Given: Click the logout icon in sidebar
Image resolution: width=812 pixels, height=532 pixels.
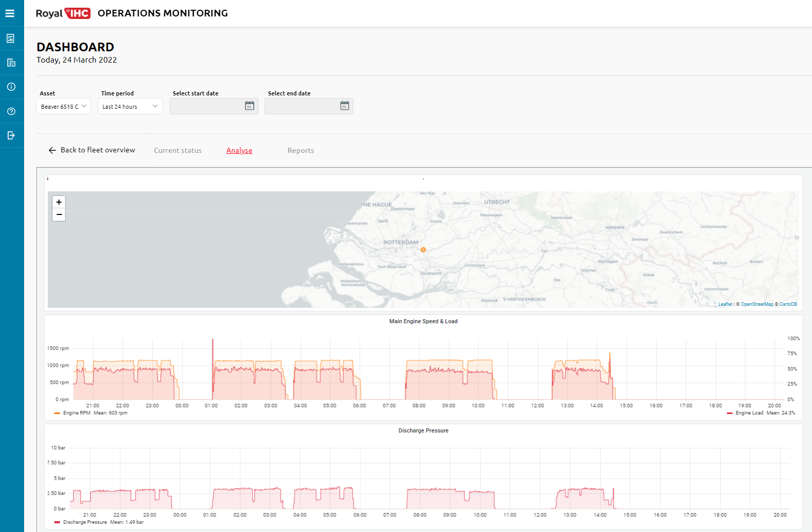Looking at the screenshot, I should click(11, 135).
